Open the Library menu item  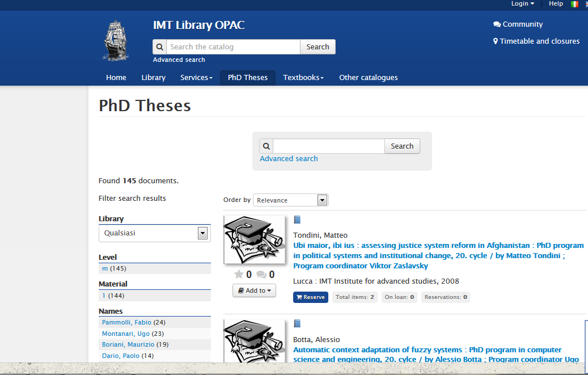153,78
